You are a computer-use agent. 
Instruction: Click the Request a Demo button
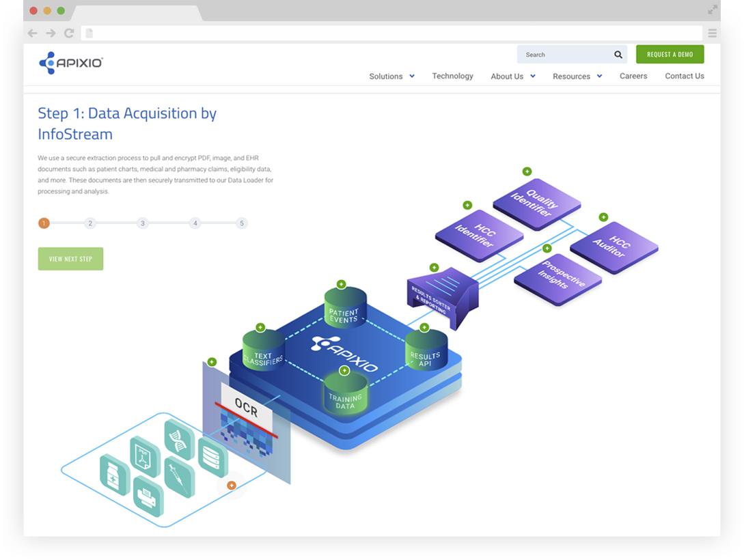click(x=670, y=55)
